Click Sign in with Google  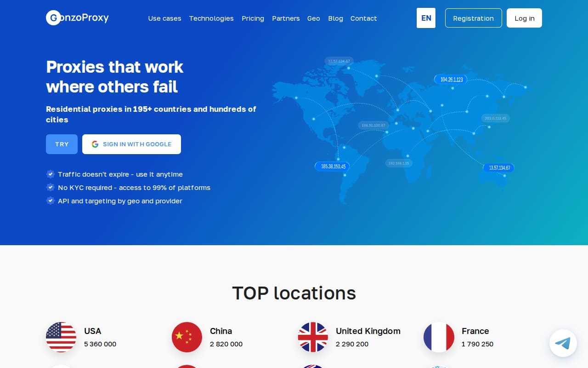(131, 144)
